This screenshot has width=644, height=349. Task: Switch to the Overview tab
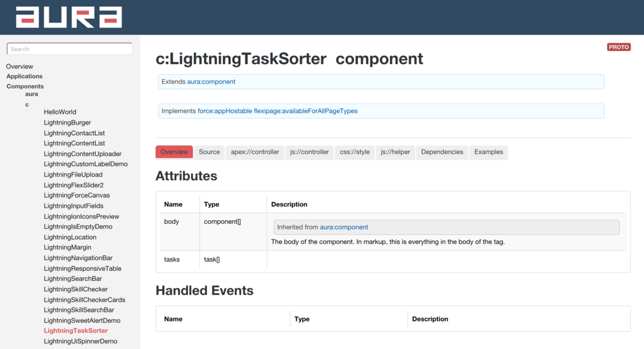[174, 152]
